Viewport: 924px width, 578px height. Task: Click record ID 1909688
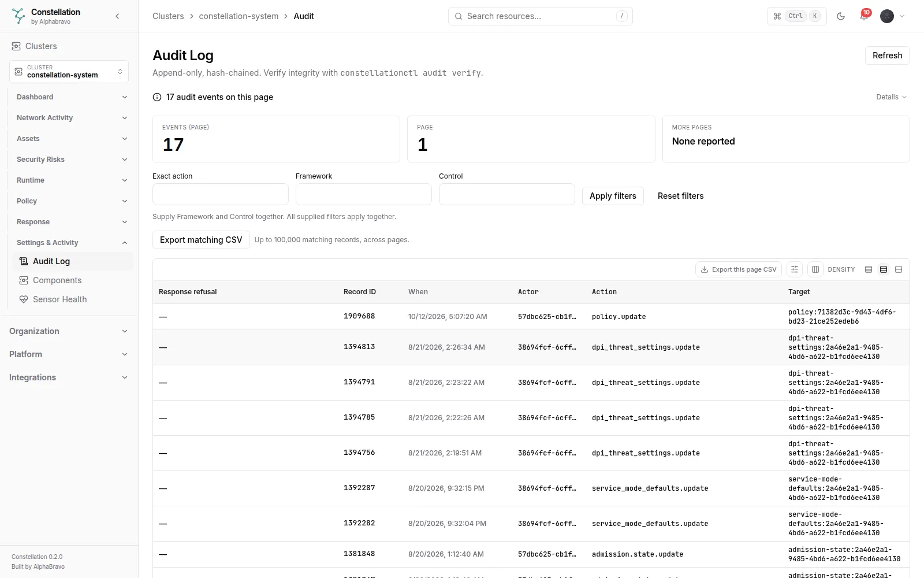coord(359,316)
